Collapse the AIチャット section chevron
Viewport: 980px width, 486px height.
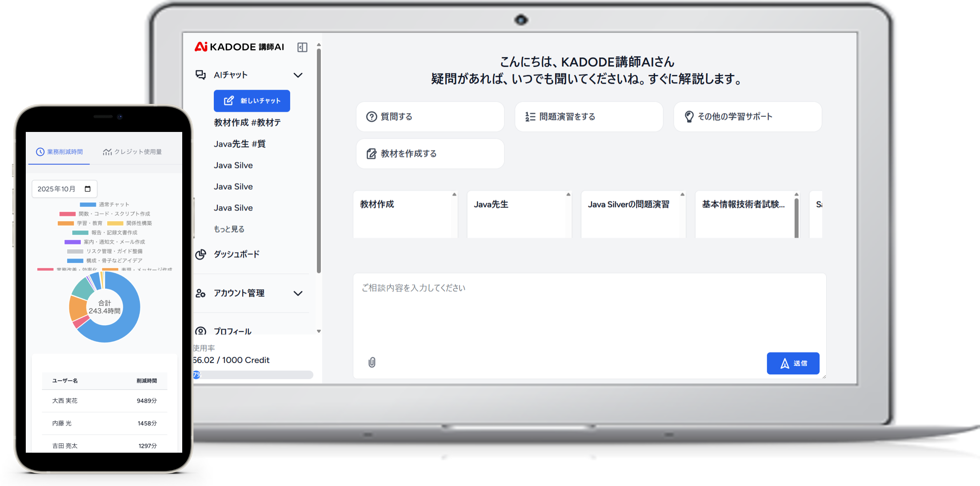point(298,75)
